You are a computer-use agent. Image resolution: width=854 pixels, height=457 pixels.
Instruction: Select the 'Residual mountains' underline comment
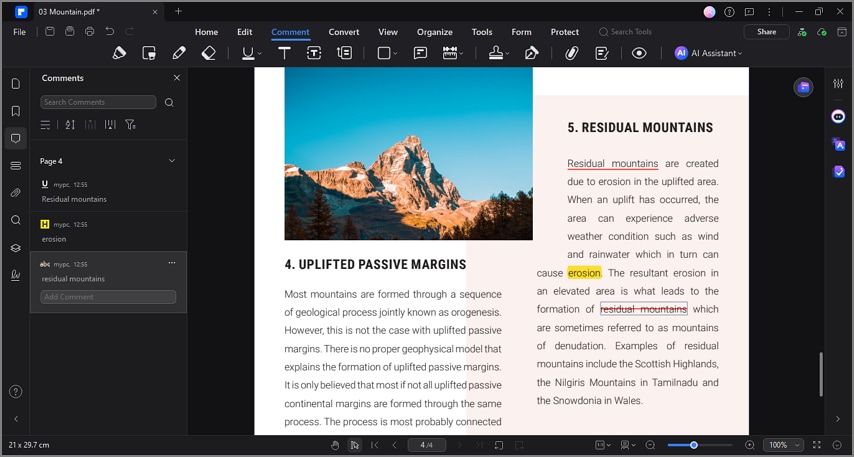(x=108, y=192)
